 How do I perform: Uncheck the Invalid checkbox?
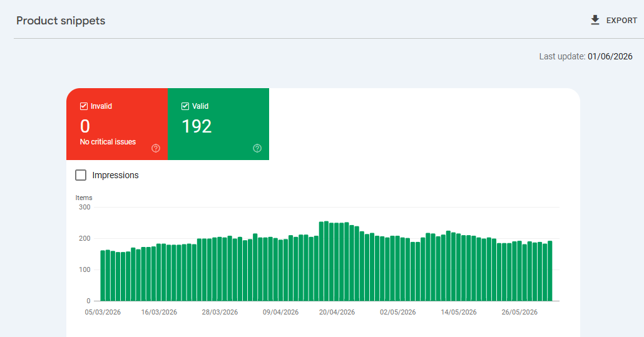coord(84,106)
